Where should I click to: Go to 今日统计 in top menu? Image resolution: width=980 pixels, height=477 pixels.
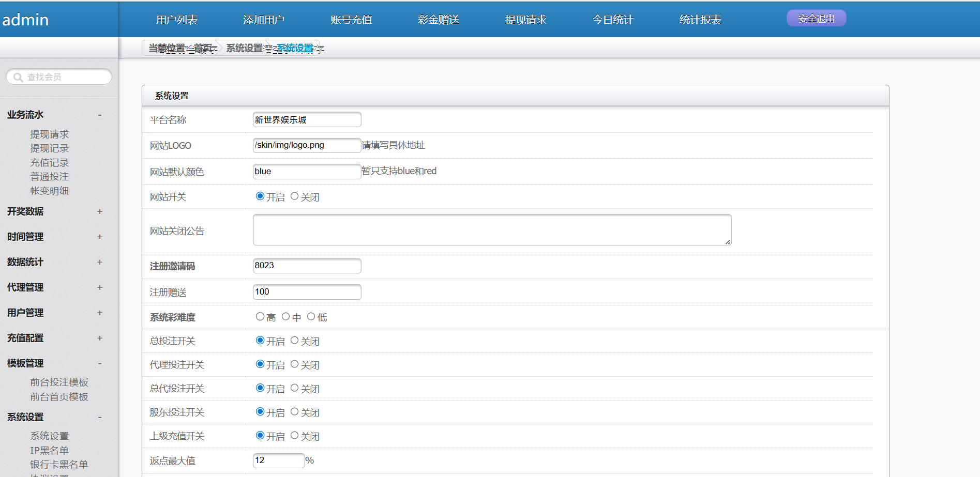(613, 20)
